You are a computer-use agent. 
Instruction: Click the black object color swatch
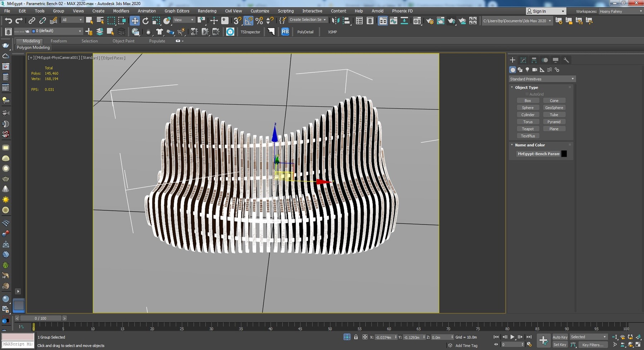tap(564, 154)
